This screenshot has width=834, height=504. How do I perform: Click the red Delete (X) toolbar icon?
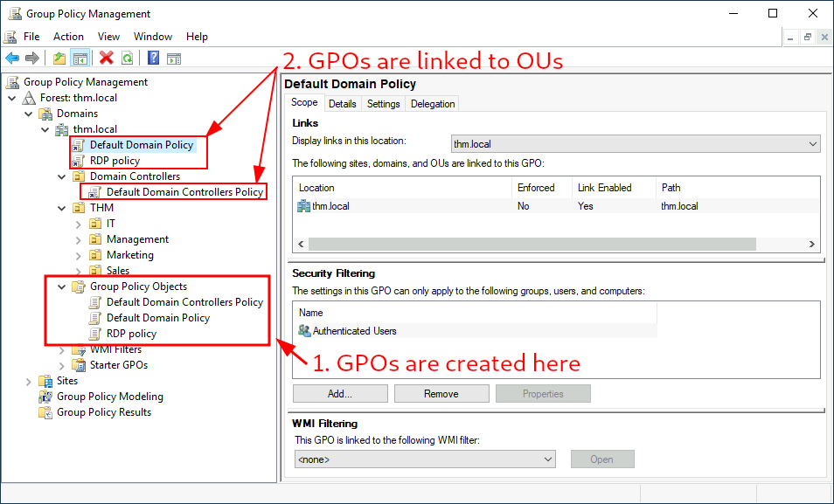[105, 59]
